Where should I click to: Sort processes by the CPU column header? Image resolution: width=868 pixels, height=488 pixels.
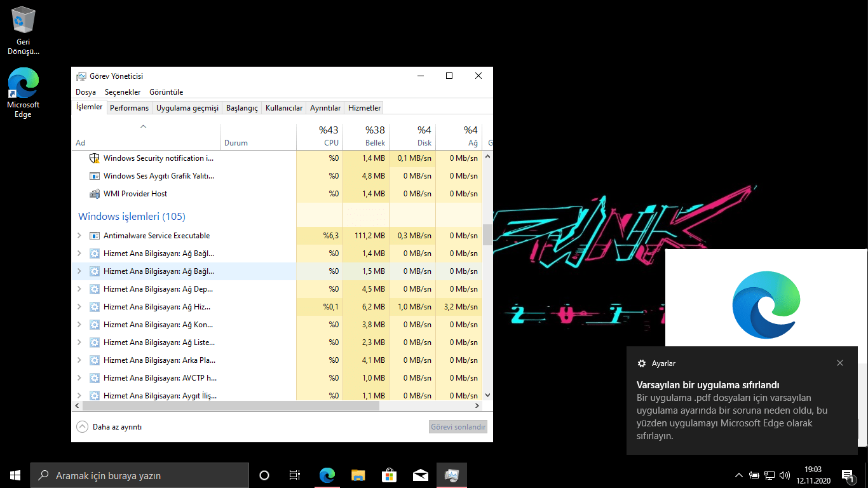320,136
